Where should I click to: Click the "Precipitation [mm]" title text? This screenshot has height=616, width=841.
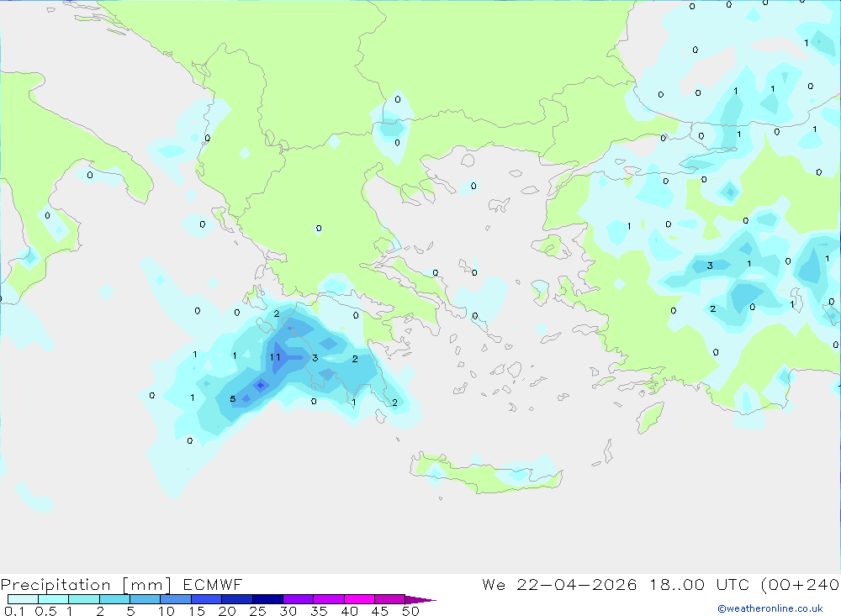tap(86, 585)
